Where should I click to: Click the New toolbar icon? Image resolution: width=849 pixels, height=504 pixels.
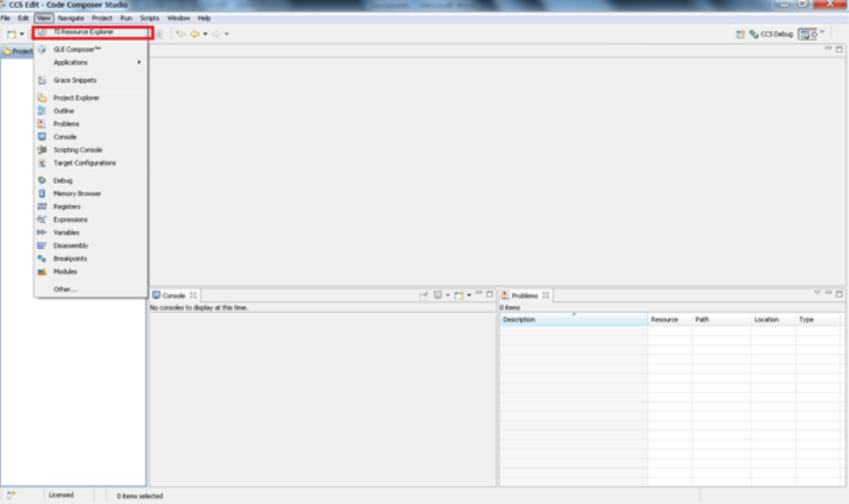(10, 34)
